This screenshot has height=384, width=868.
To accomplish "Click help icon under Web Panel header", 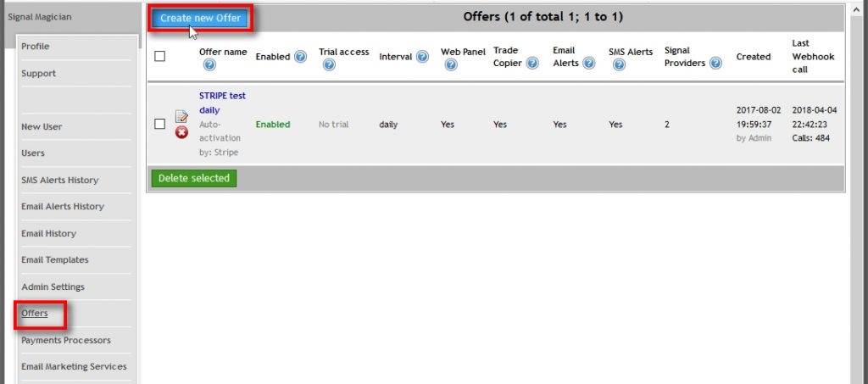I will (451, 65).
